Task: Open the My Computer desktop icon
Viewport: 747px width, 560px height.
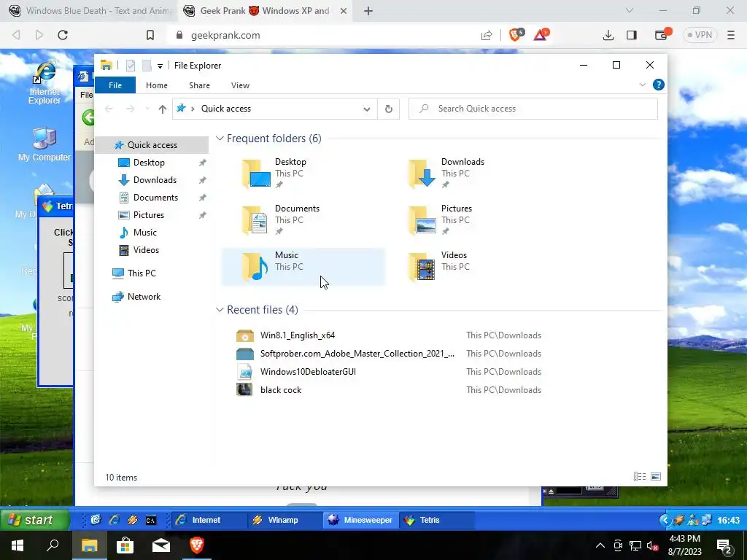Action: tap(44, 145)
